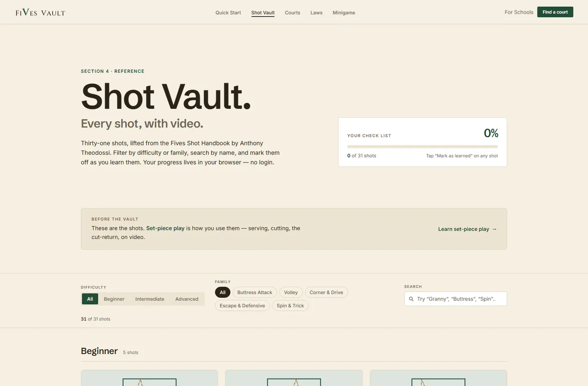Open the Quick Start nav item

(228, 13)
